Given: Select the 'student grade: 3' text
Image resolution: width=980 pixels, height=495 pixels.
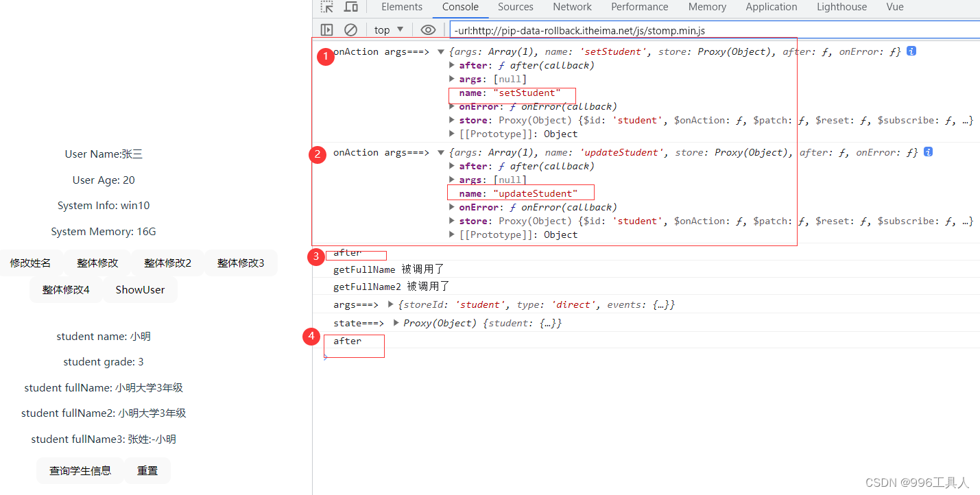Looking at the screenshot, I should point(104,362).
